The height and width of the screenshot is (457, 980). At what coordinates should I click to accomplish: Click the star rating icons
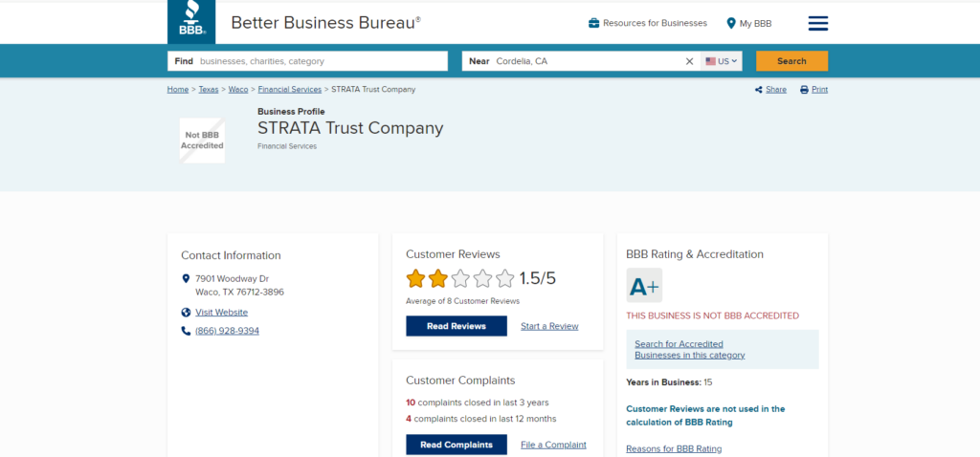pos(459,279)
